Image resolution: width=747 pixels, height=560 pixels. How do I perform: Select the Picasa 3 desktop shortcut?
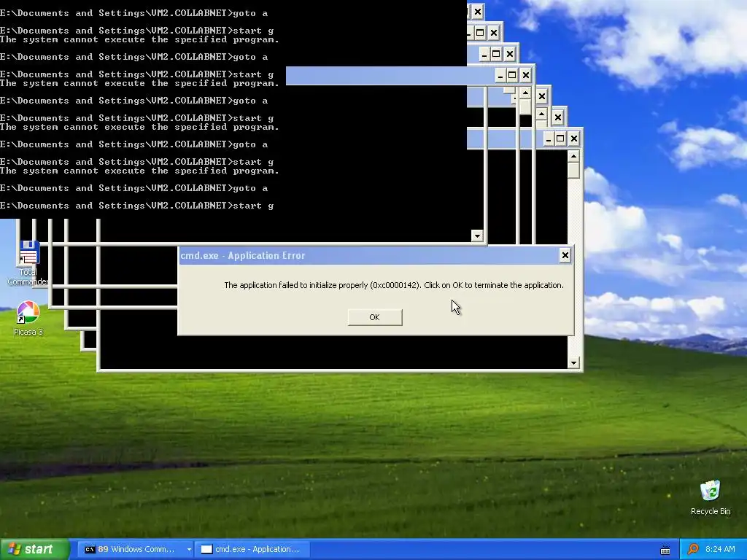pyautogui.click(x=28, y=318)
